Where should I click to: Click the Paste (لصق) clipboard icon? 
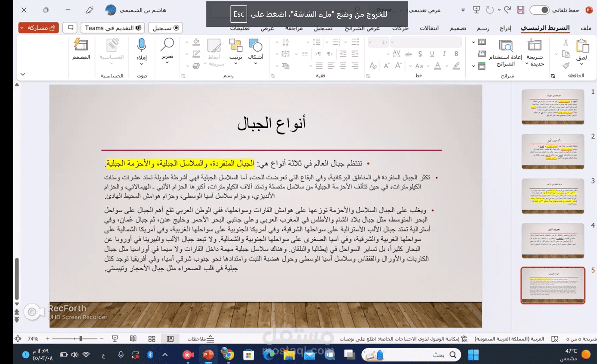click(582, 45)
